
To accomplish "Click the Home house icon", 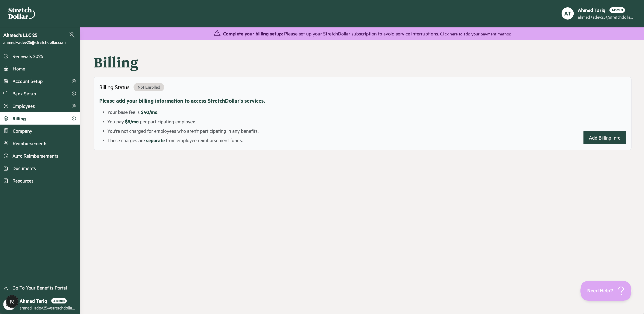I will click(6, 69).
